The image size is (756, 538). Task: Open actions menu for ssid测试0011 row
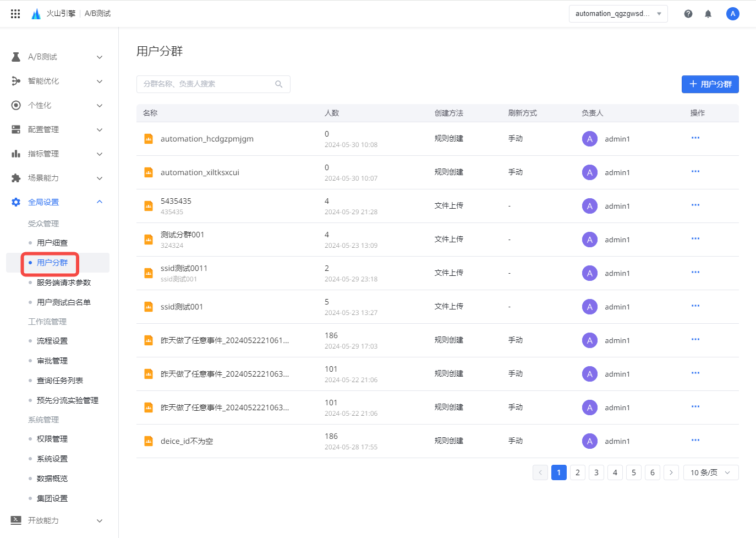pyautogui.click(x=695, y=272)
